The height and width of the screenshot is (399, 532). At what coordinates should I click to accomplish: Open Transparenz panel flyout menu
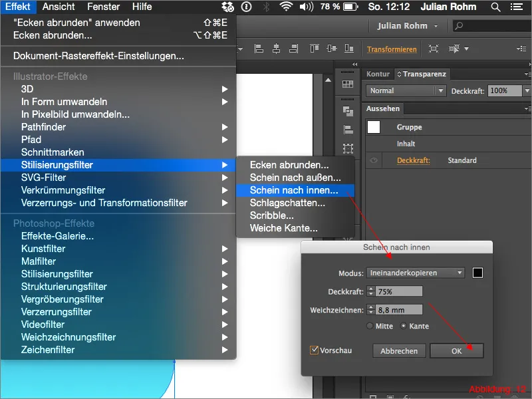[x=527, y=74]
